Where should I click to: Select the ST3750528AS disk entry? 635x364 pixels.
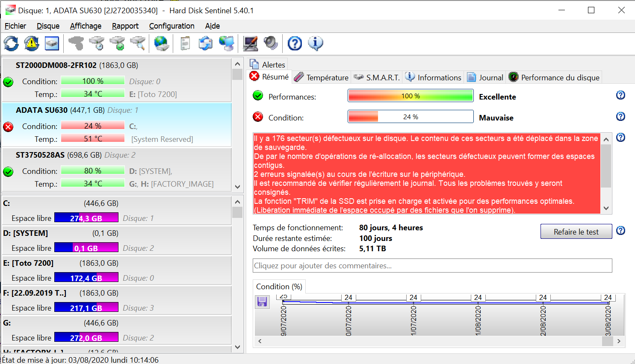117,170
